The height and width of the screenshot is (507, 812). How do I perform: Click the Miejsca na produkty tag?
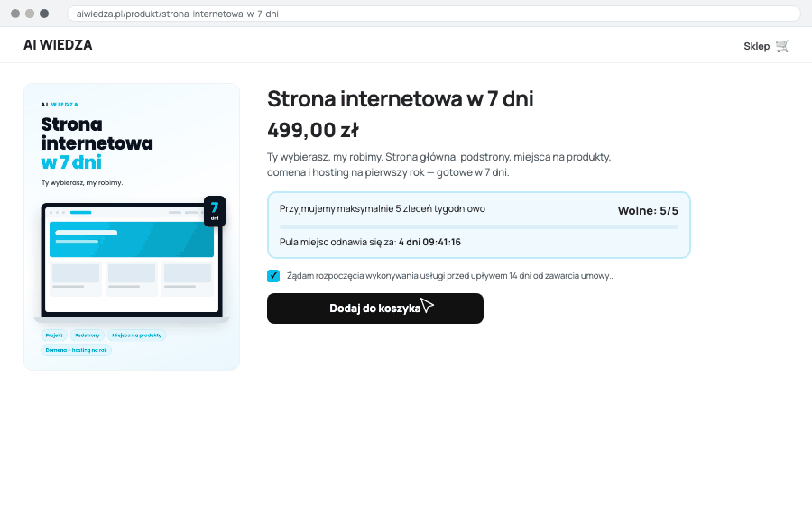[137, 336]
